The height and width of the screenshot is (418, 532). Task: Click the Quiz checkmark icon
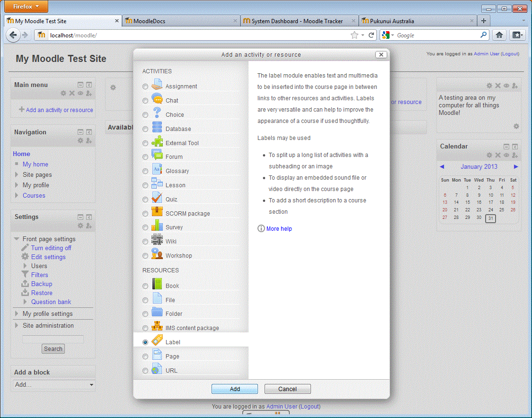click(157, 198)
